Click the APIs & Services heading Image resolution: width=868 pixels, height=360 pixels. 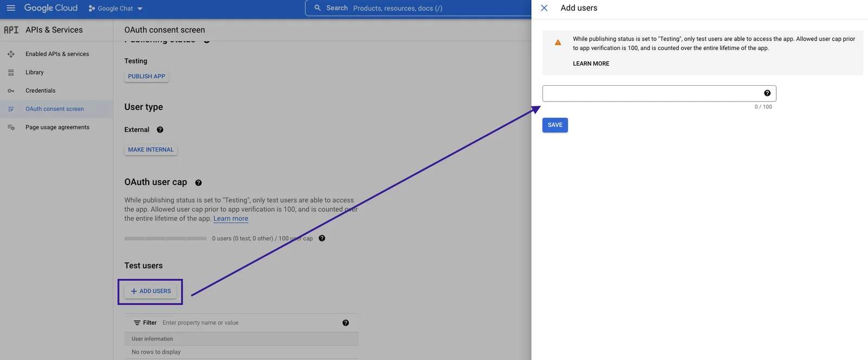pos(54,30)
